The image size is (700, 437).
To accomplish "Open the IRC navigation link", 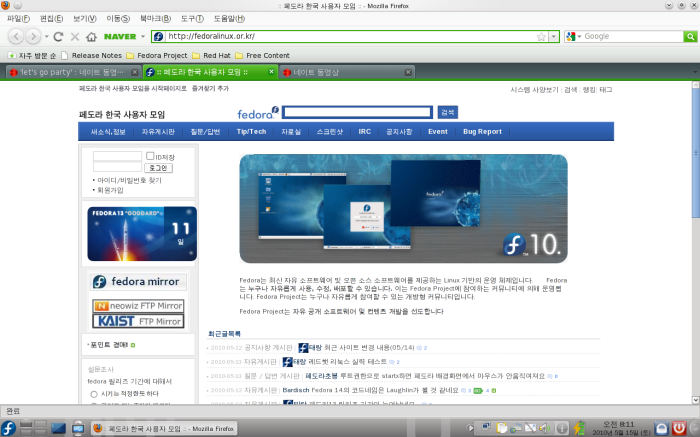I will click(364, 132).
